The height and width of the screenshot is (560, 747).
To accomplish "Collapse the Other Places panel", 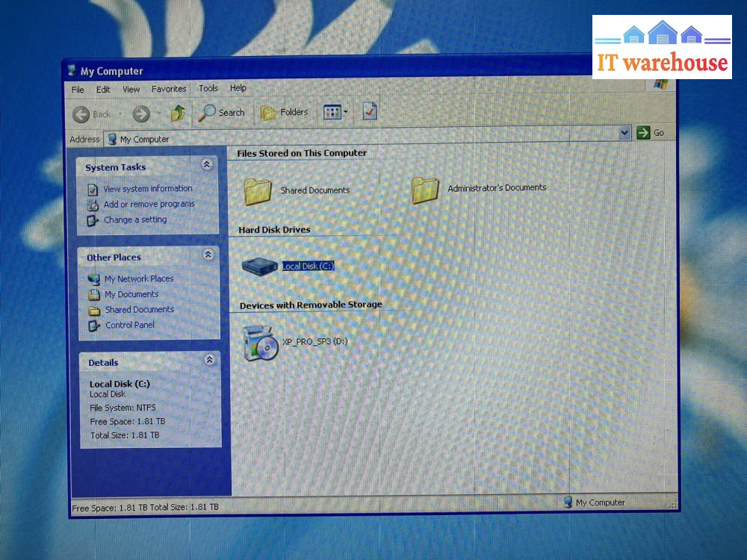I will (208, 255).
